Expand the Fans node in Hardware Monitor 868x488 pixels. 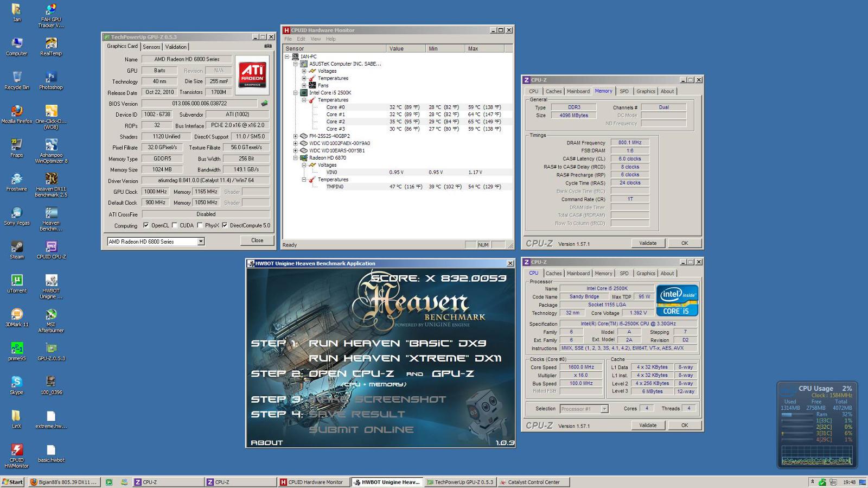click(304, 85)
